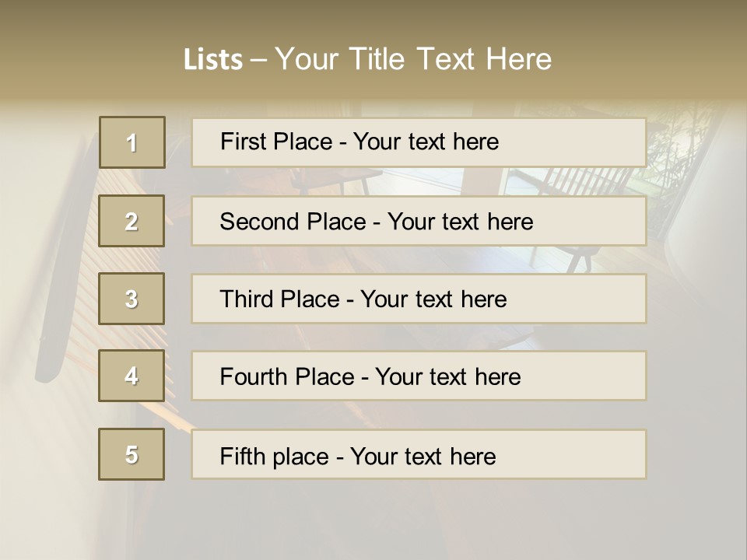Select the Third Place text box
This screenshot has width=747, height=560.
(x=419, y=299)
